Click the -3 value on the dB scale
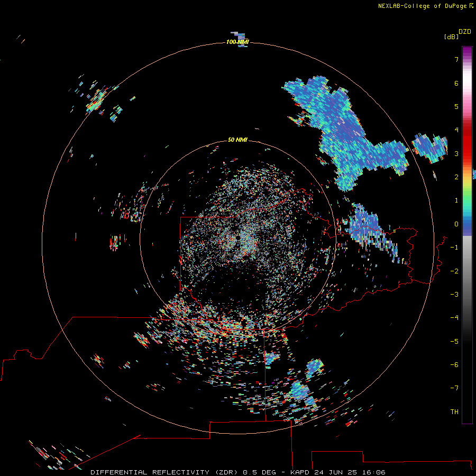Viewport: 476px width, 476px height. coord(454,295)
